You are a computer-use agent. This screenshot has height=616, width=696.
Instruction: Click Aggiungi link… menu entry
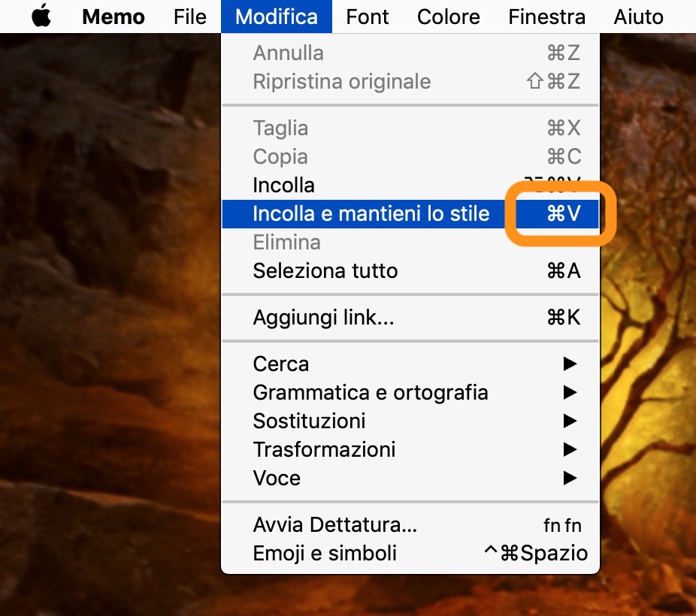(x=323, y=318)
